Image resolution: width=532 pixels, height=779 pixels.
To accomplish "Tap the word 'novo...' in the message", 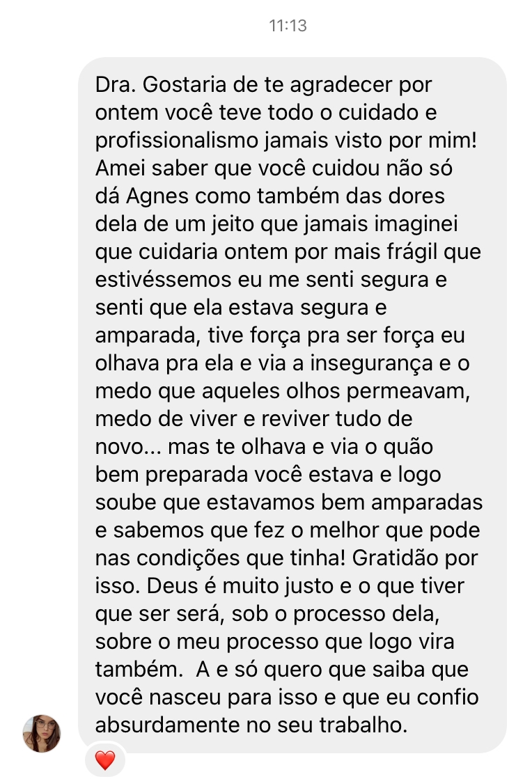I will [x=127, y=447].
